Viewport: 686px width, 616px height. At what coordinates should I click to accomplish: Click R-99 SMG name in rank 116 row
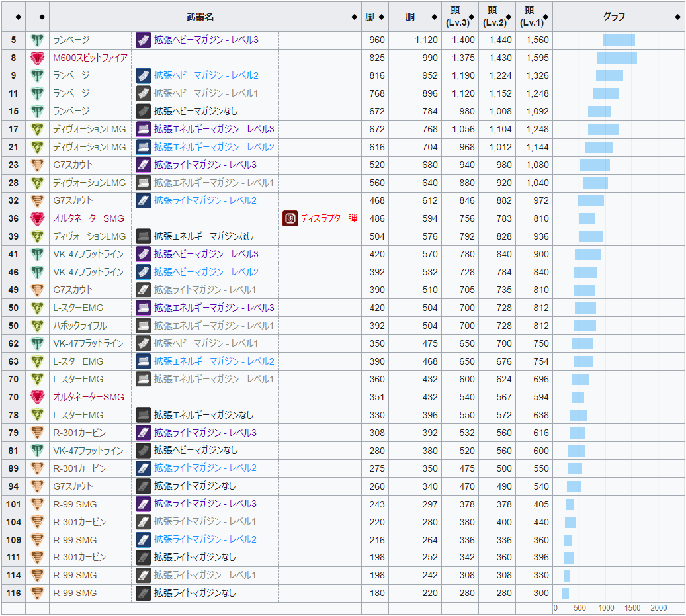click(75, 594)
